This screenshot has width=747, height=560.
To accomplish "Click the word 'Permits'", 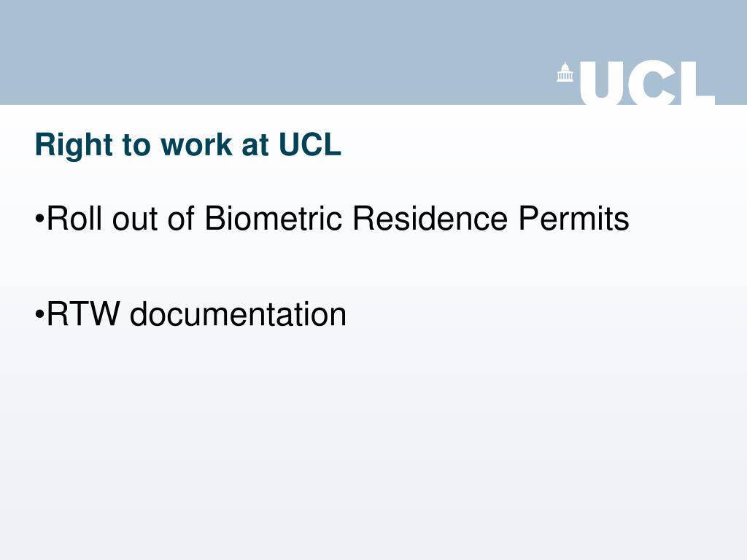I will coord(573,219).
